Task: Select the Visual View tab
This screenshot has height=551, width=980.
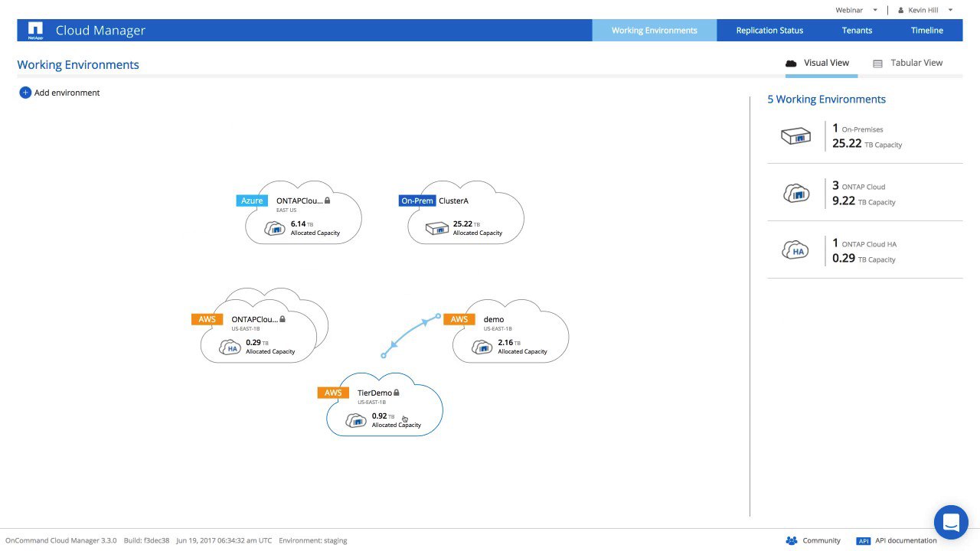Action: pyautogui.click(x=822, y=64)
